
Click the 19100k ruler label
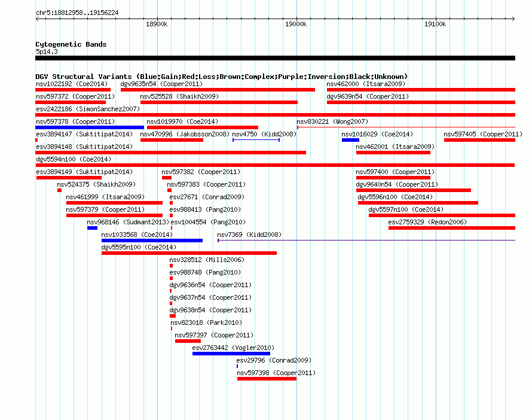point(435,24)
